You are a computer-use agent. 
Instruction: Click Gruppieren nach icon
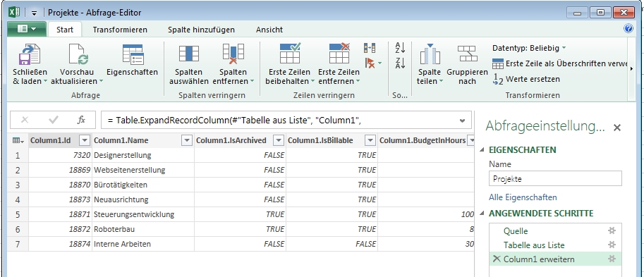[467, 54]
